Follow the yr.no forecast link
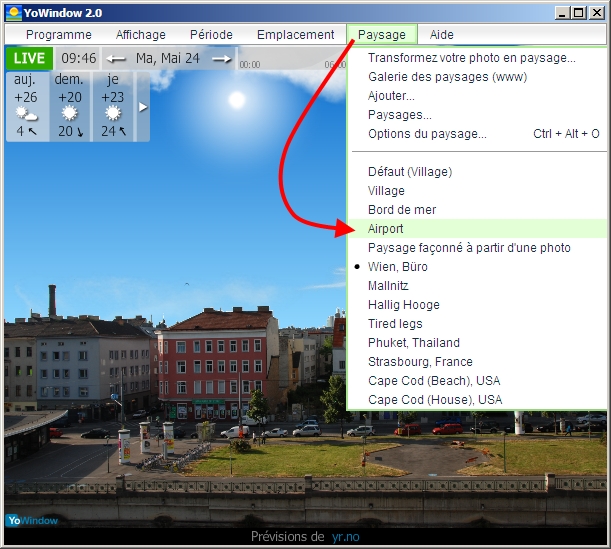This screenshot has width=611, height=549. (x=346, y=537)
